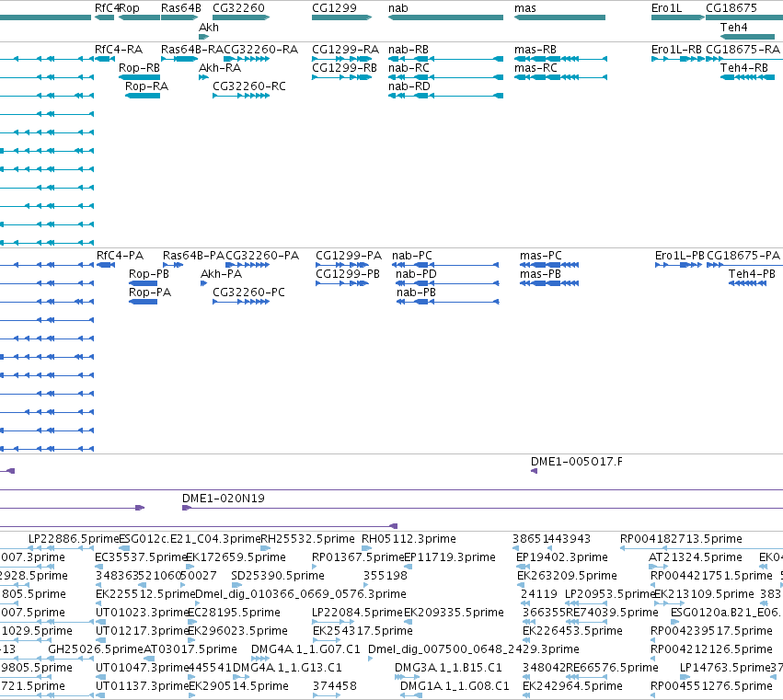The image size is (783, 700).
Task: Select the nab gene bar in top track
Action: click(x=446, y=17)
